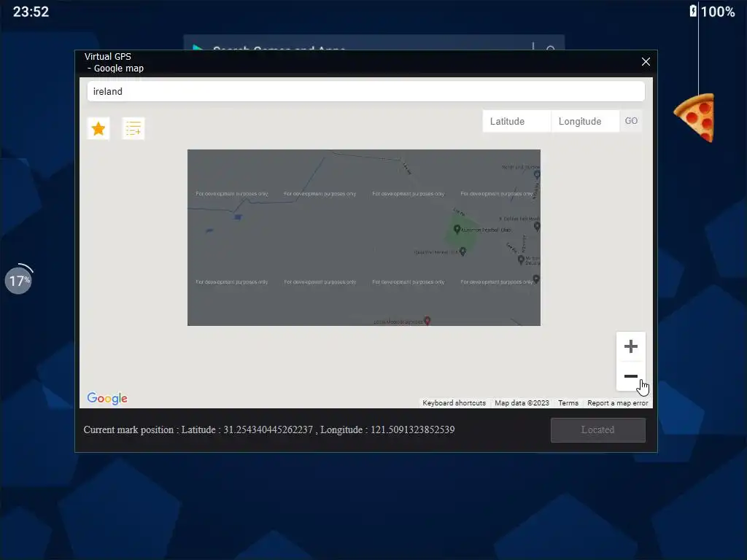Click the location search field containing ireland
This screenshot has height=560, width=747.
point(366,91)
